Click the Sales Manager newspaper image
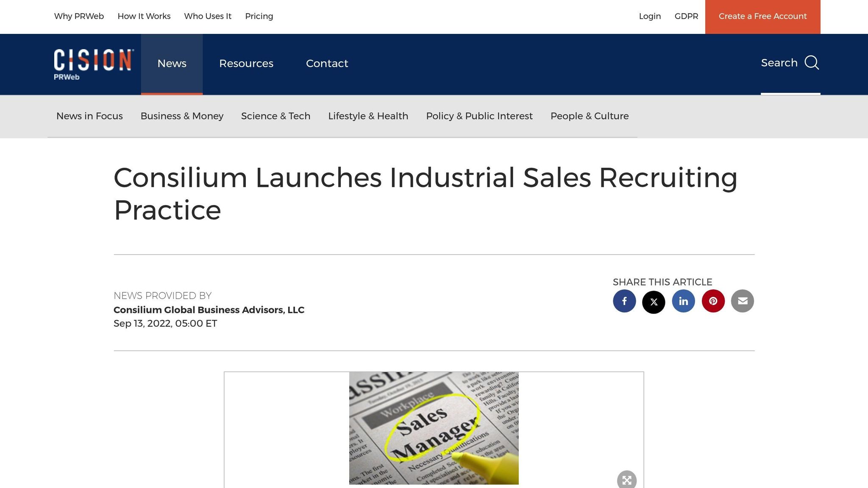Image resolution: width=868 pixels, height=488 pixels. click(434, 428)
